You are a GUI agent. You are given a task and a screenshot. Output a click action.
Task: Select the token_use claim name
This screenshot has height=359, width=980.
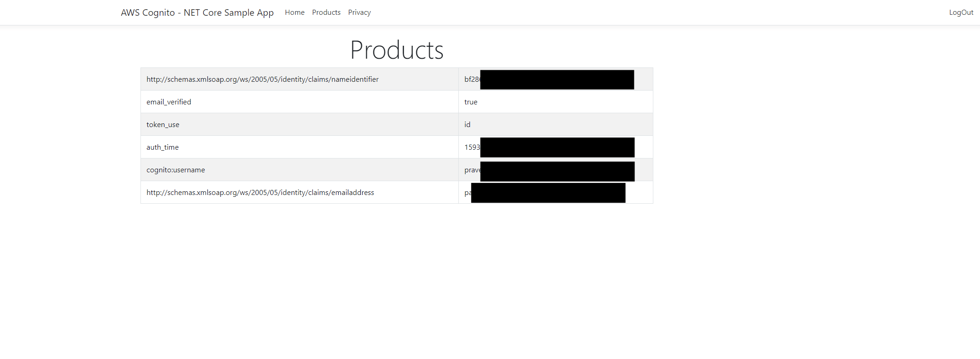pyautogui.click(x=163, y=124)
